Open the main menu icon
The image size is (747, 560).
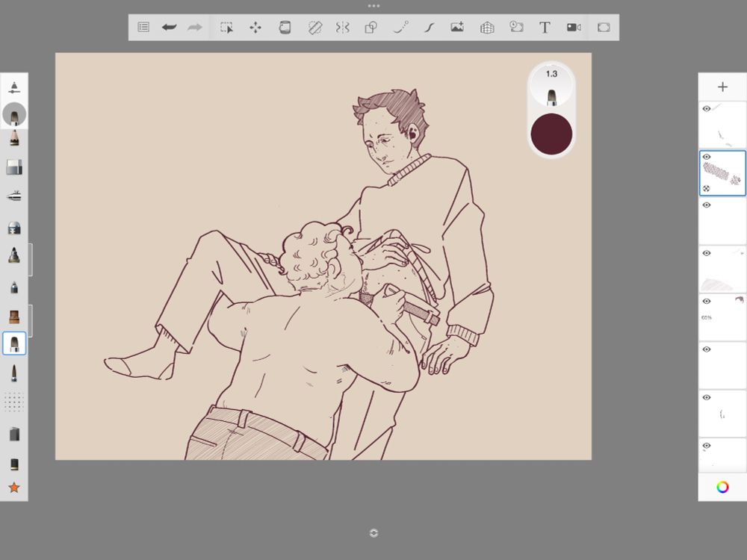pos(141,27)
